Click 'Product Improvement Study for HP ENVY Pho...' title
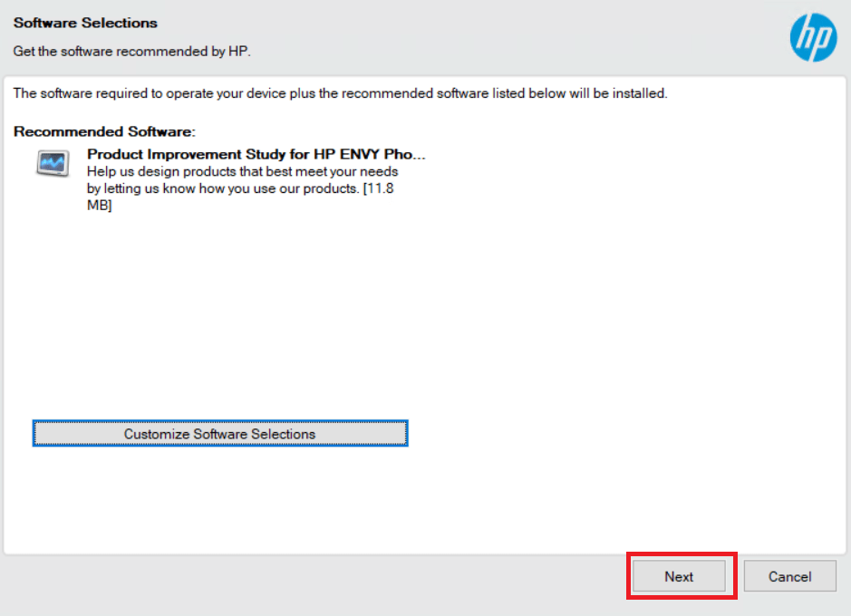This screenshot has width=851, height=616. coord(256,155)
